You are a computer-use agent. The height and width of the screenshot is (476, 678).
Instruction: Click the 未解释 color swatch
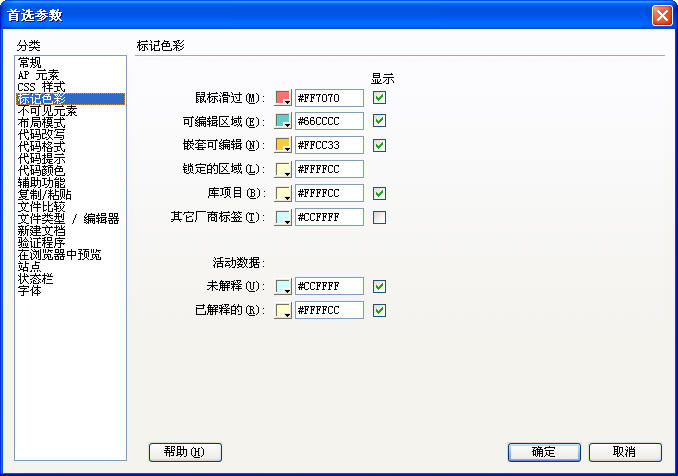click(x=282, y=287)
